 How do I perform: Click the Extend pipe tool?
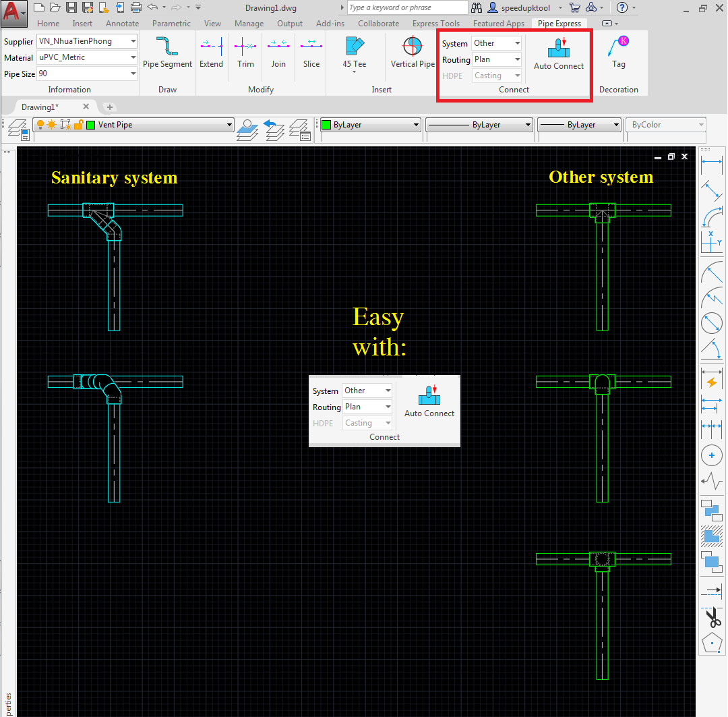tap(211, 52)
